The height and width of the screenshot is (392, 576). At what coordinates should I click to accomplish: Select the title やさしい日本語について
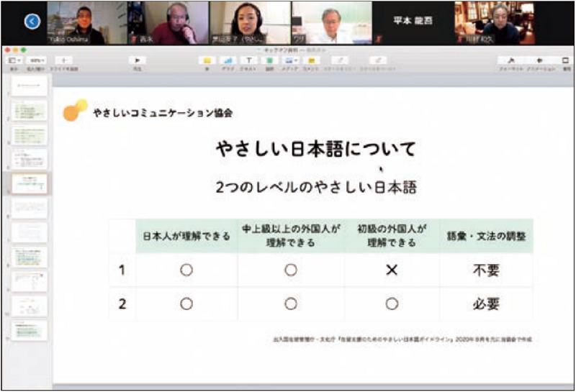[316, 150]
